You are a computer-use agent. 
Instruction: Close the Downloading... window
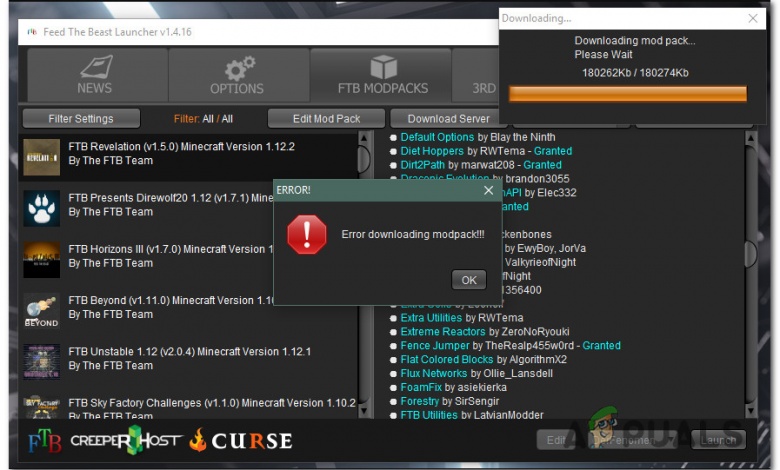[x=753, y=18]
